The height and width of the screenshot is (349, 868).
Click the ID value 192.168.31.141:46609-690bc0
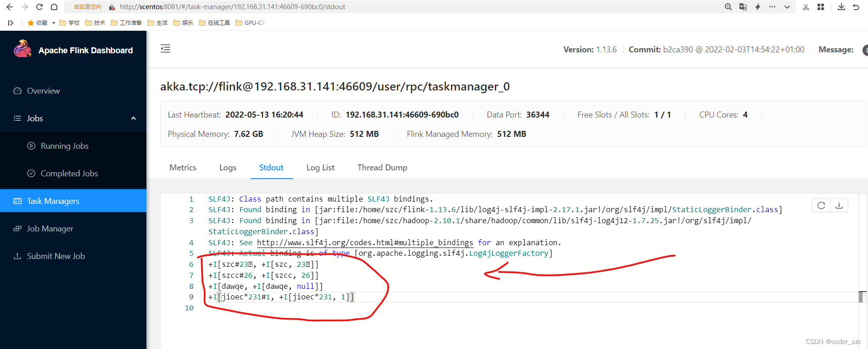click(x=402, y=115)
